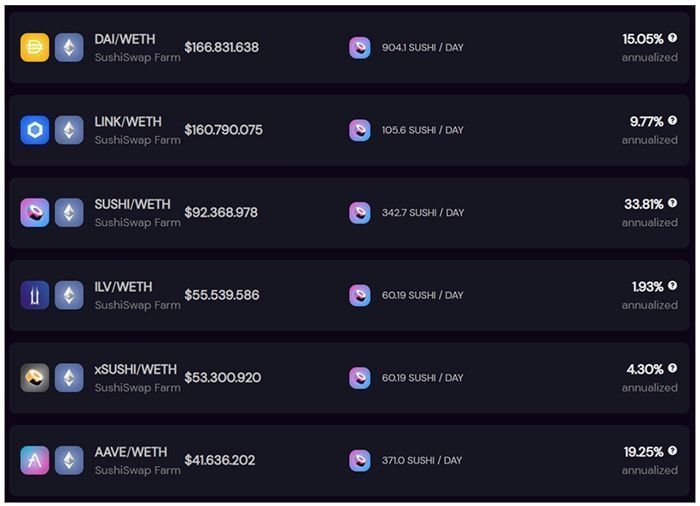Click the SUSHI reward icon beside 904.1 SUSHI / DAY
The height and width of the screenshot is (506, 700).
click(x=360, y=47)
